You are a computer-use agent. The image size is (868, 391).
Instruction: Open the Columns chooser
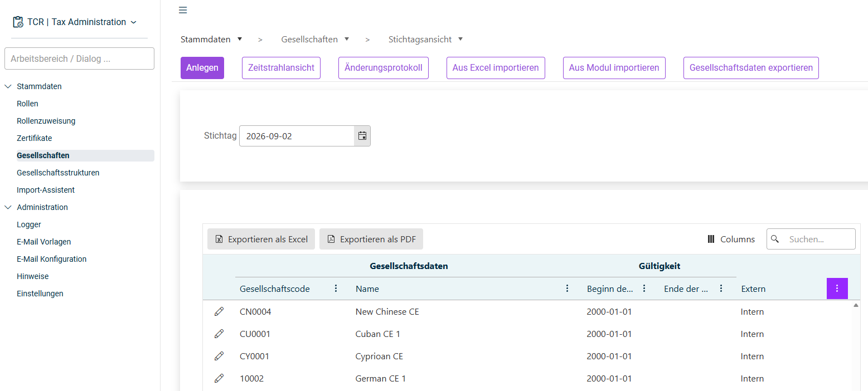pyautogui.click(x=731, y=239)
